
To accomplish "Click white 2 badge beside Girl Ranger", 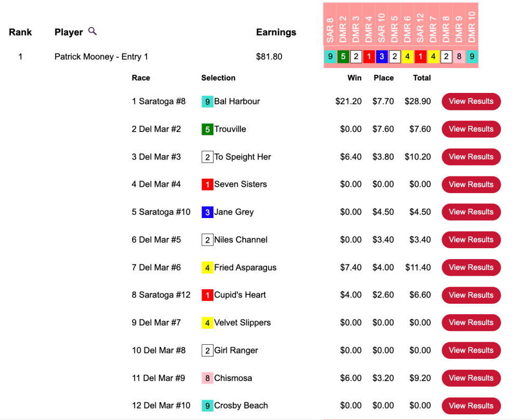I will [207, 350].
